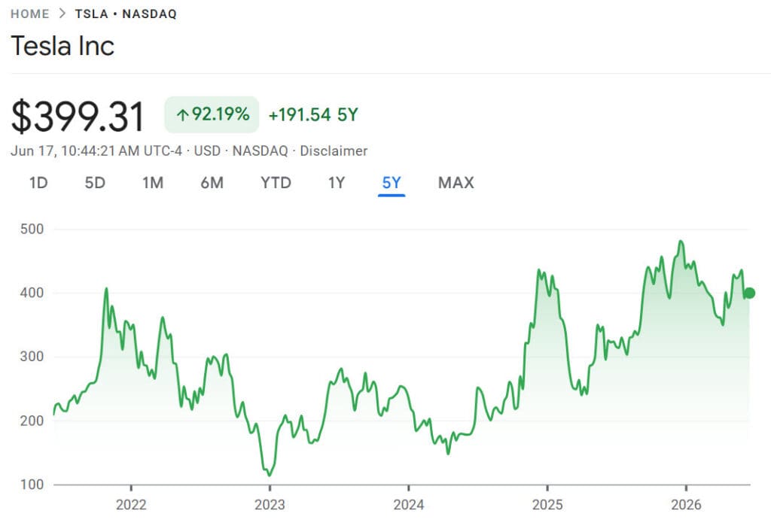Viewport: 771px width, 532px height.
Task: Open the Disclaimer link
Action: point(334,150)
